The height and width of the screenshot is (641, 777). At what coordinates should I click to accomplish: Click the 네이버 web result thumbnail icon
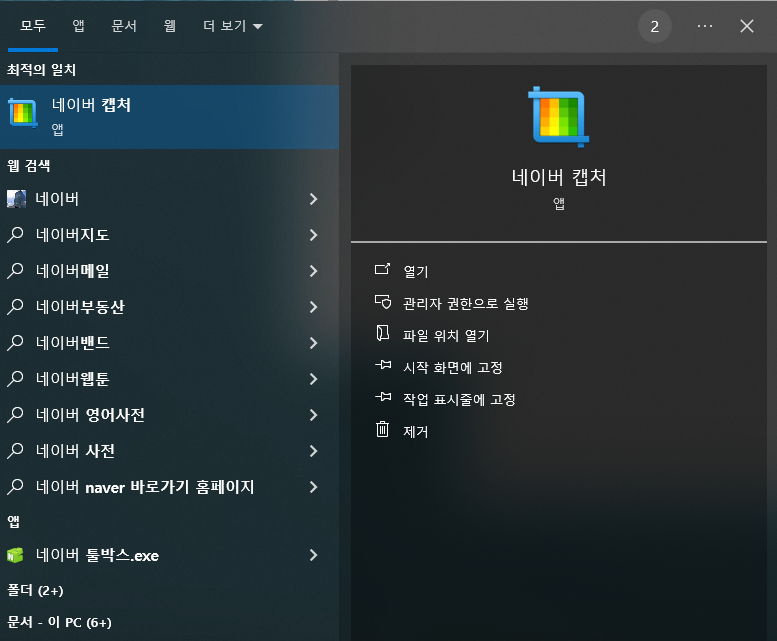pyautogui.click(x=16, y=199)
